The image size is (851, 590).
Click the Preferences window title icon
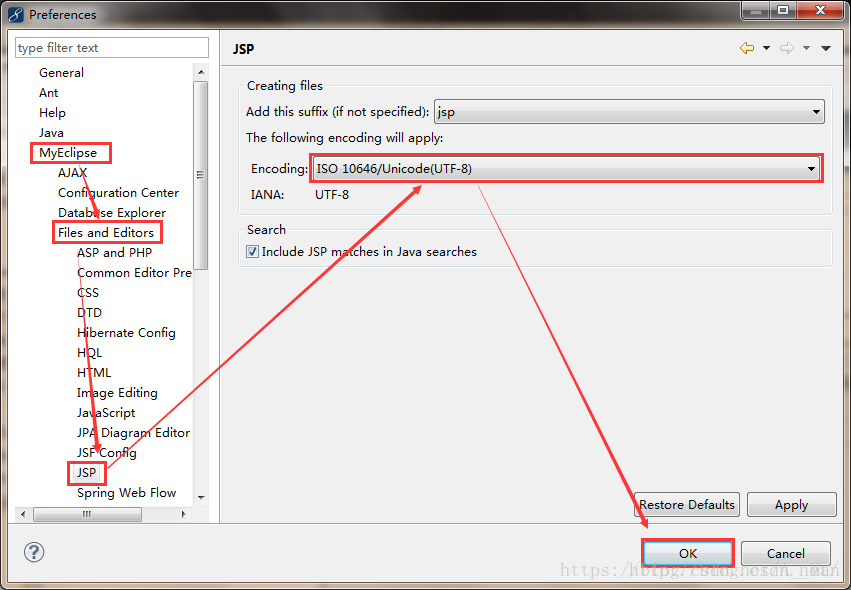click(16, 15)
